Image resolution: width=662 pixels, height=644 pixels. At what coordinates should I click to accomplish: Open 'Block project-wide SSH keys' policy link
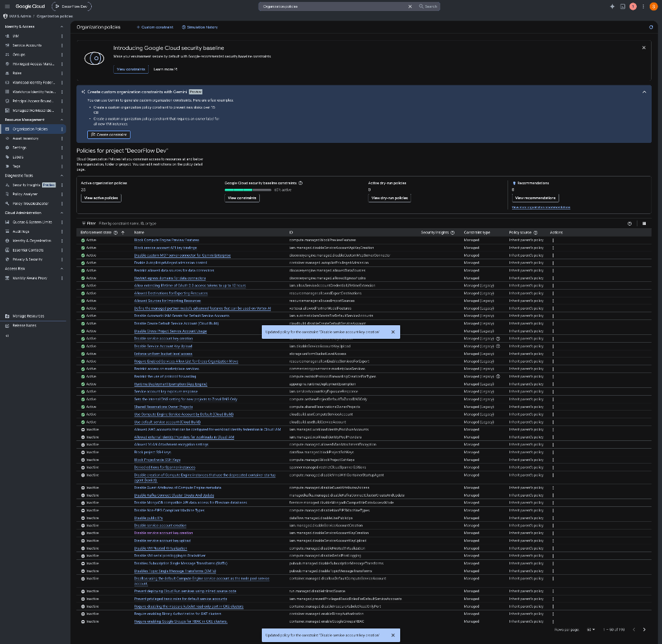157,460
